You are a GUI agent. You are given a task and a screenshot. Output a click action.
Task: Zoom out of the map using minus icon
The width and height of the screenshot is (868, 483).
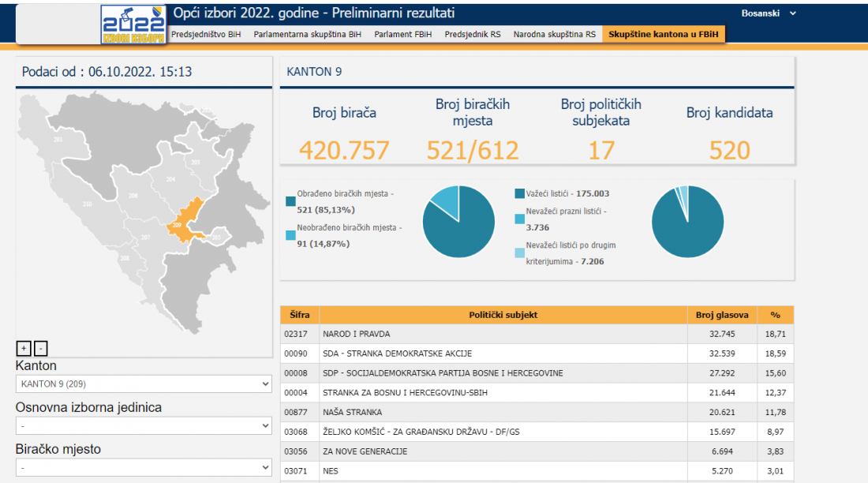pos(40,347)
